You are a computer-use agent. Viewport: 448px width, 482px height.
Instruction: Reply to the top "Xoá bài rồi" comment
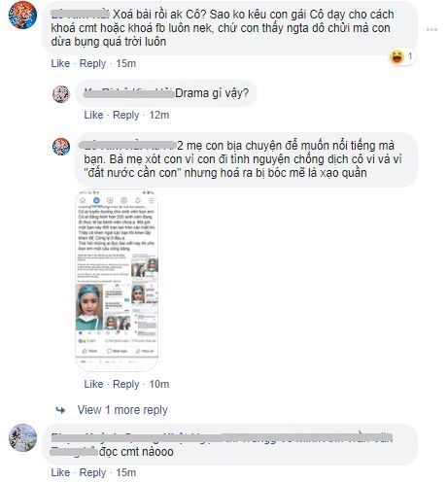92,63
